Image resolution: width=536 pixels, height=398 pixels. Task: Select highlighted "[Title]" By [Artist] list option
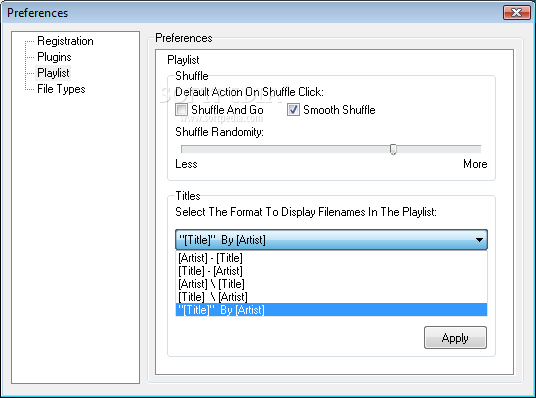(x=331, y=310)
